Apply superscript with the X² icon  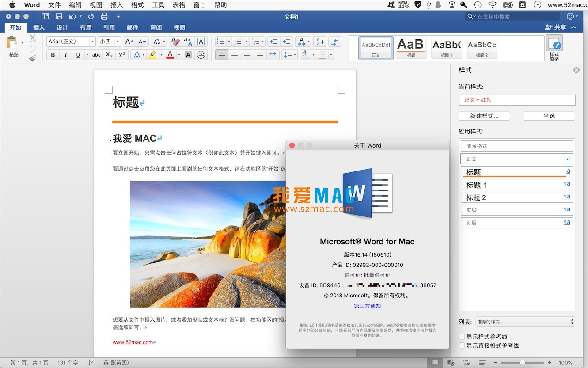pyautogui.click(x=122, y=55)
